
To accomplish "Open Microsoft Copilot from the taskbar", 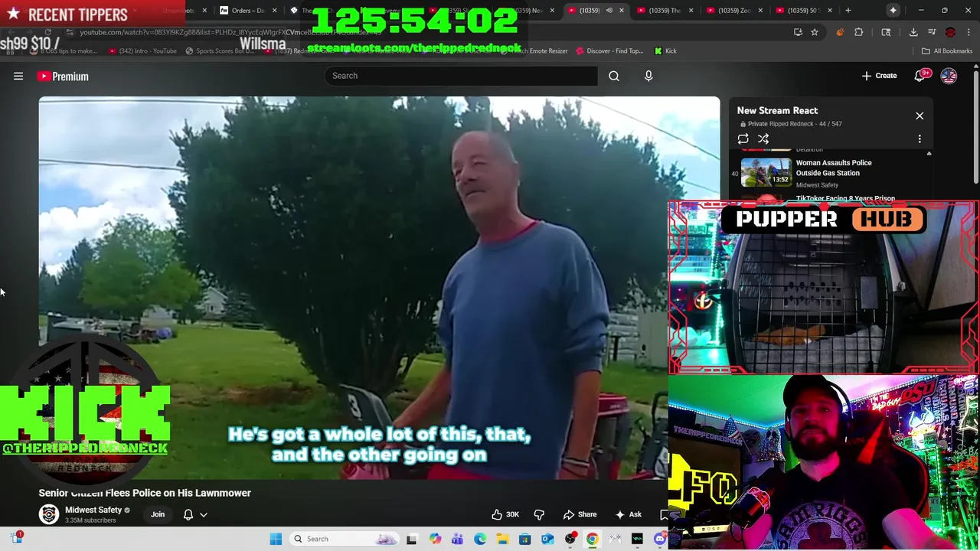I will [435, 539].
